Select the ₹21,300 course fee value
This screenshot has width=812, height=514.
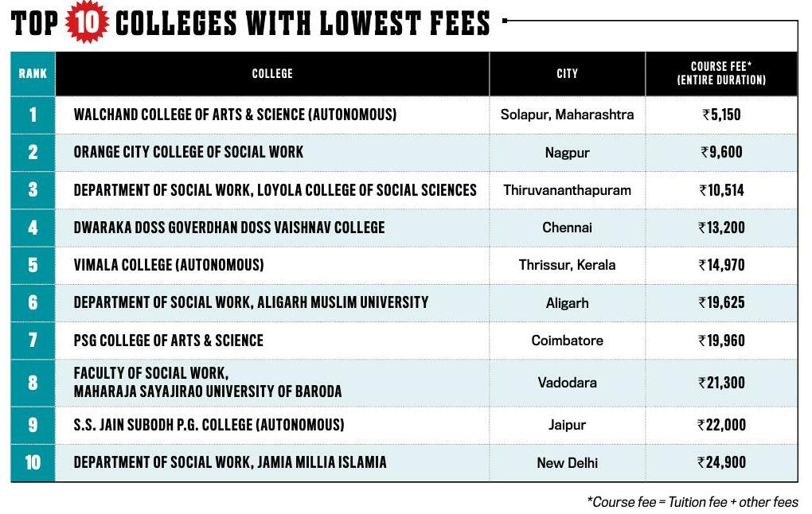[x=721, y=383]
